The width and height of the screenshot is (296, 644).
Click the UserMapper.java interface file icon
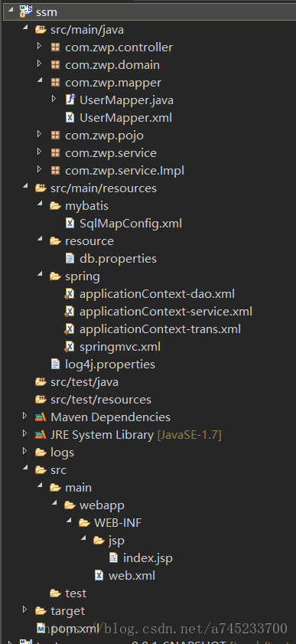(70, 100)
